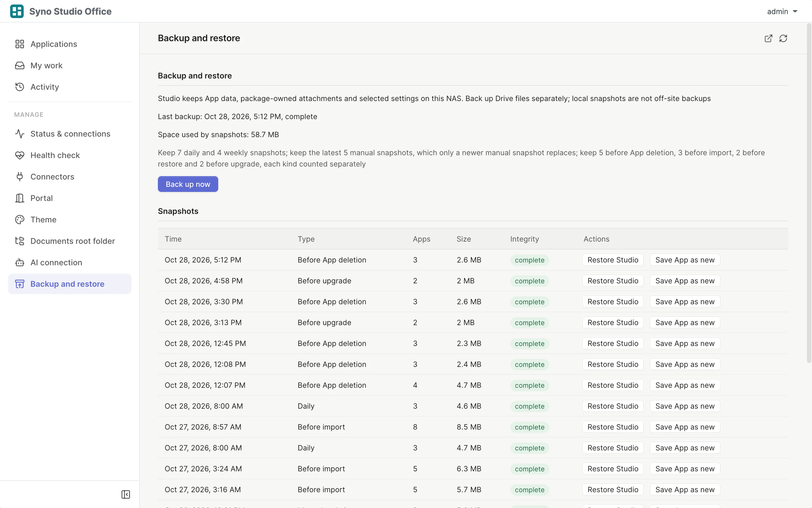Viewport: 812px width, 508px height.
Task: Click the '8.5 MB' size cell
Action: pyautogui.click(x=469, y=427)
